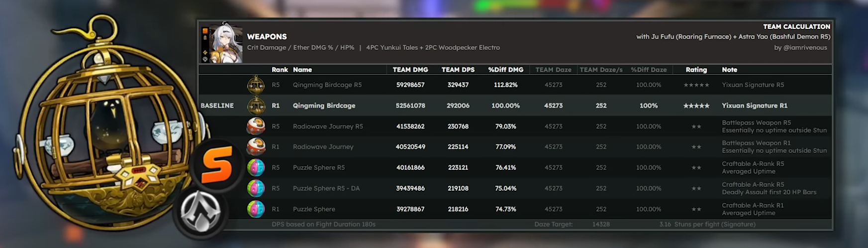Click '3.16 Stuns per fight (Signature)' footer
Screen dimensions: 868x248
[707, 225]
